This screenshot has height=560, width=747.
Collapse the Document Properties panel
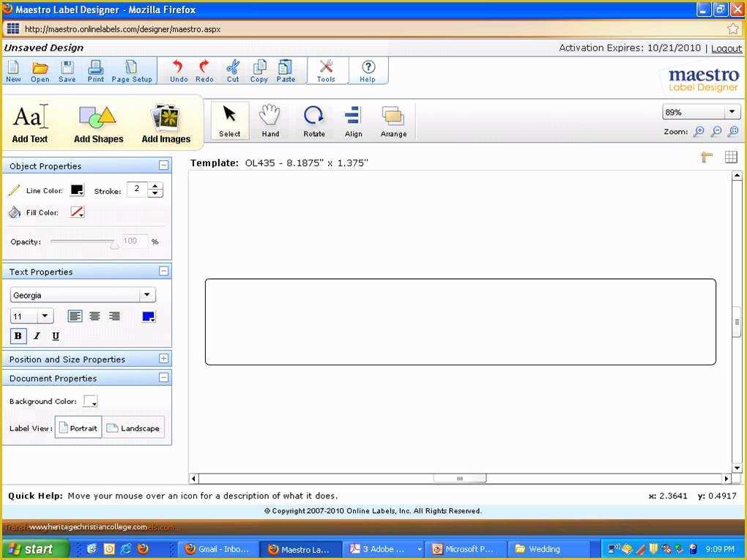(163, 378)
